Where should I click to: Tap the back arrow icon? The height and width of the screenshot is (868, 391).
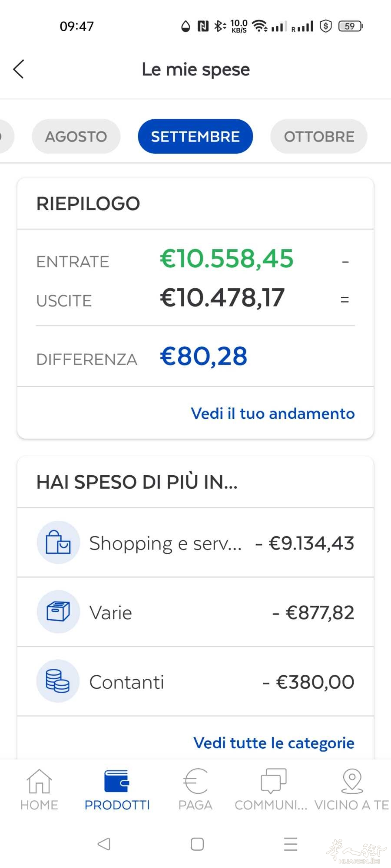pos(18,69)
